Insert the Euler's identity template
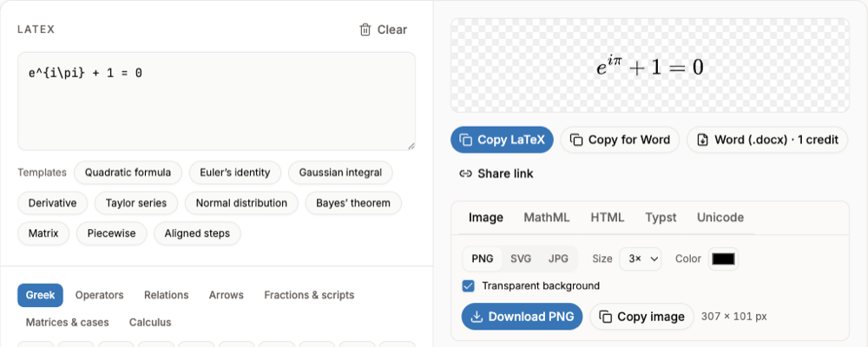Screen dimensions: 868x347 (x=234, y=173)
